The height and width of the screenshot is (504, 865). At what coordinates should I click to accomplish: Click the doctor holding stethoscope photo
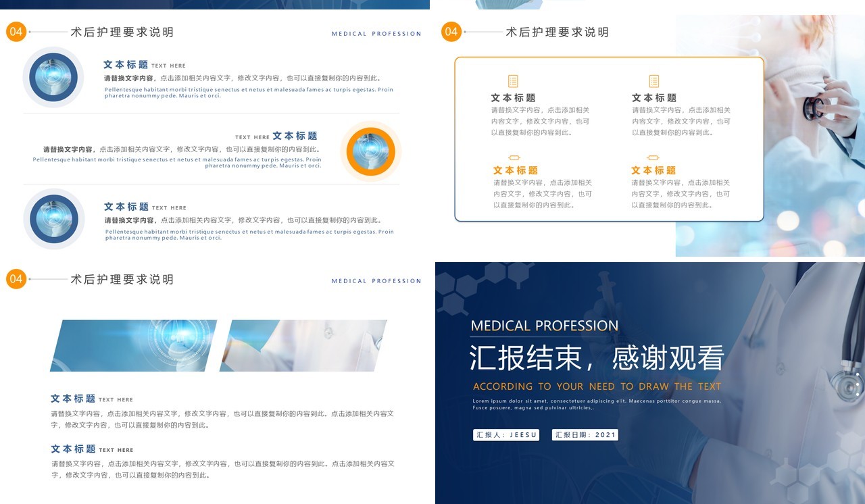(770, 136)
